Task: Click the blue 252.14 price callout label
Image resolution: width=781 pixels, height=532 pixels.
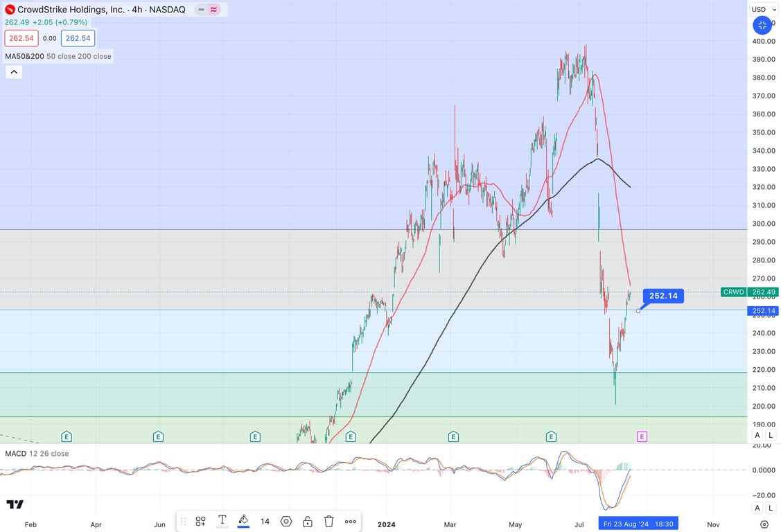Action: [x=663, y=296]
